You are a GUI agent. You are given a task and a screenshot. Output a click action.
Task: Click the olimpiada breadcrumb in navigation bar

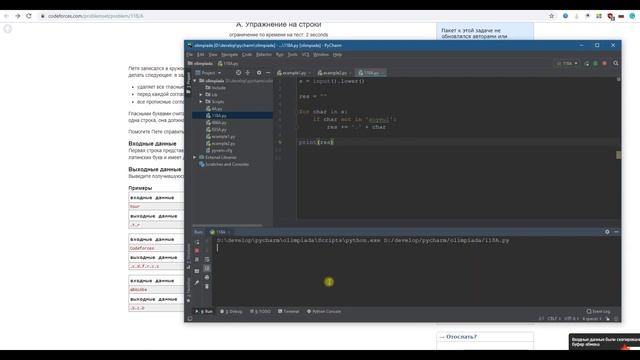click(200, 63)
